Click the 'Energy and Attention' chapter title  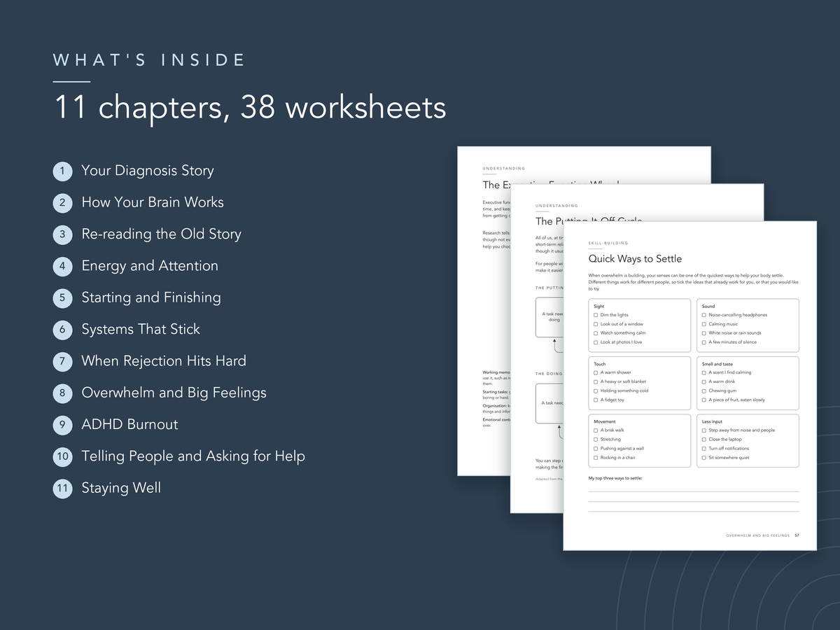pyautogui.click(x=150, y=266)
